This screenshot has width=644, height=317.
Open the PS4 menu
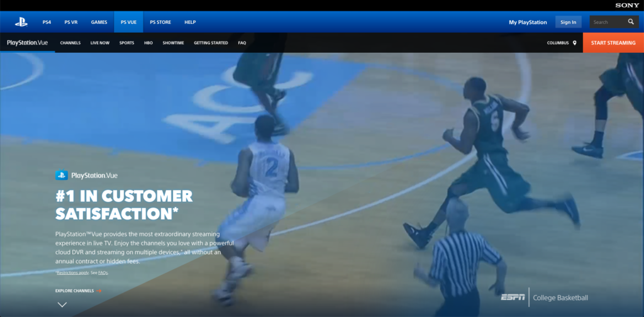47,22
